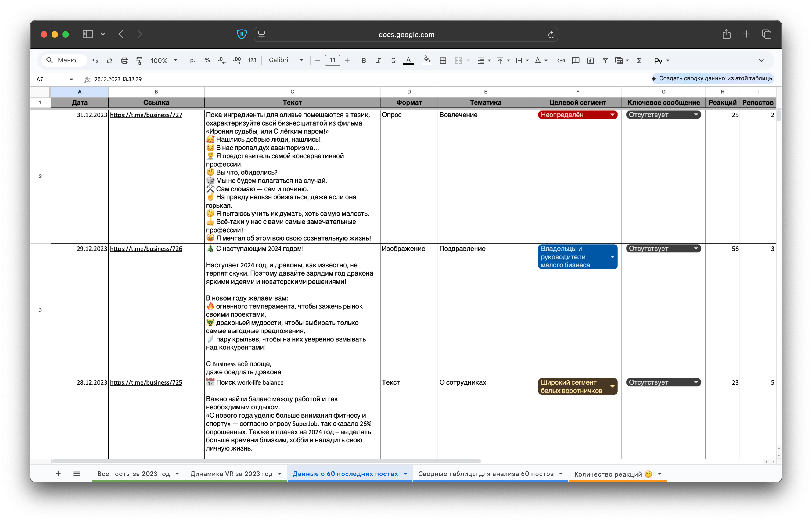Toggle bold formatting
The image size is (812, 522).
[x=364, y=61]
